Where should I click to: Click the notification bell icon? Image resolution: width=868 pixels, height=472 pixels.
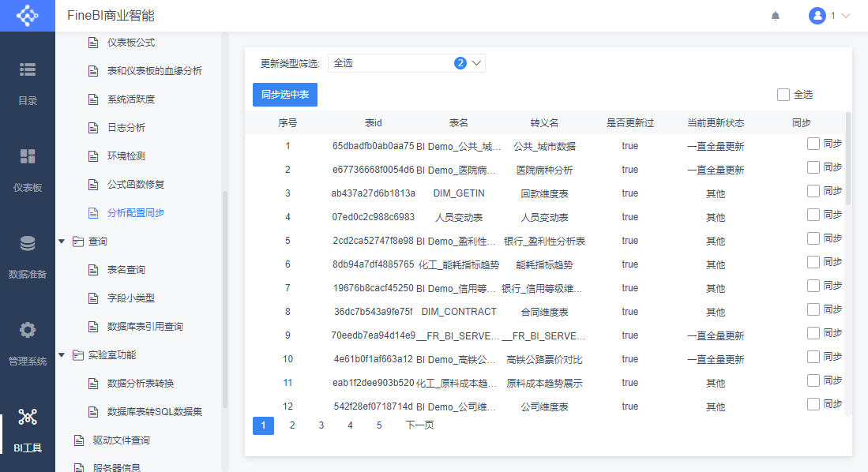(x=775, y=16)
